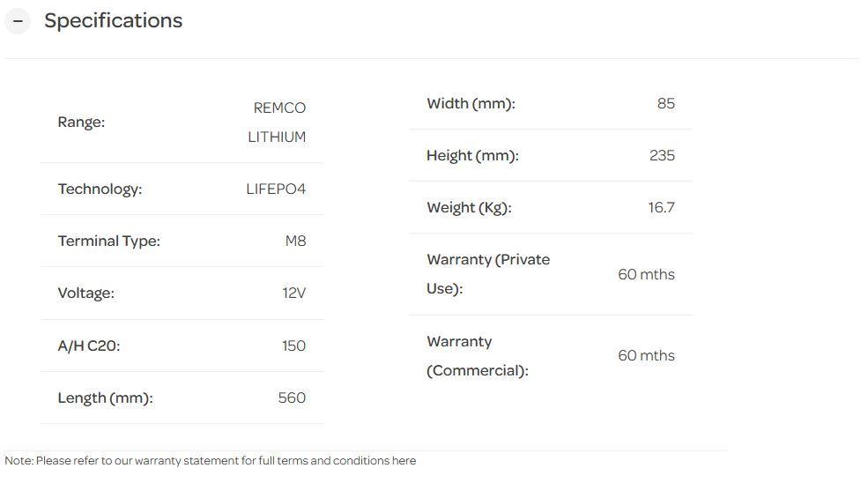Open warranty statement link in the note
This screenshot has width=868, height=483.
403,461
